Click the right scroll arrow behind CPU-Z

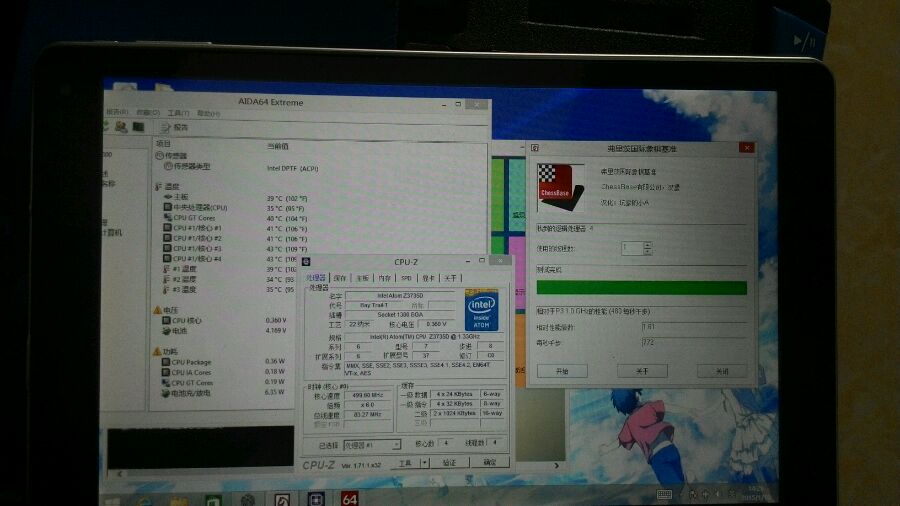click(556, 465)
